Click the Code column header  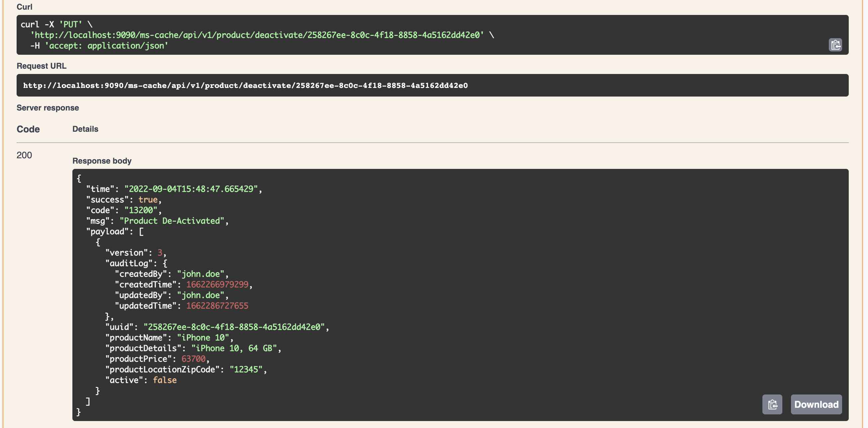(28, 129)
